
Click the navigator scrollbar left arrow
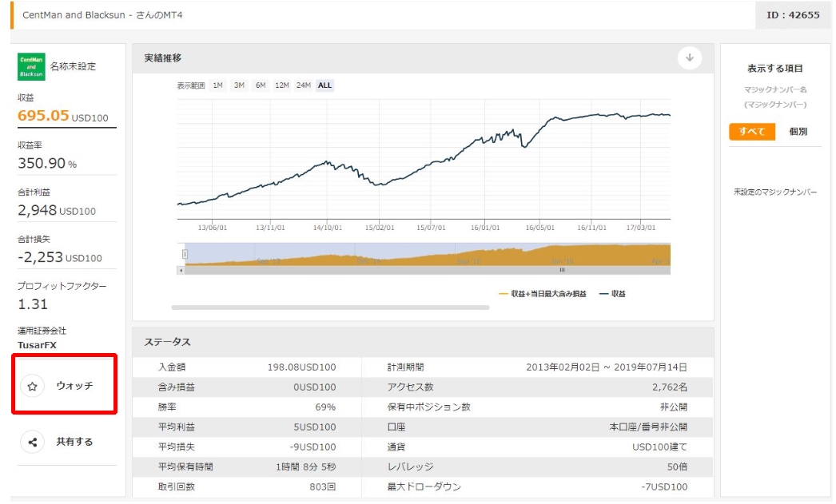pos(181,271)
